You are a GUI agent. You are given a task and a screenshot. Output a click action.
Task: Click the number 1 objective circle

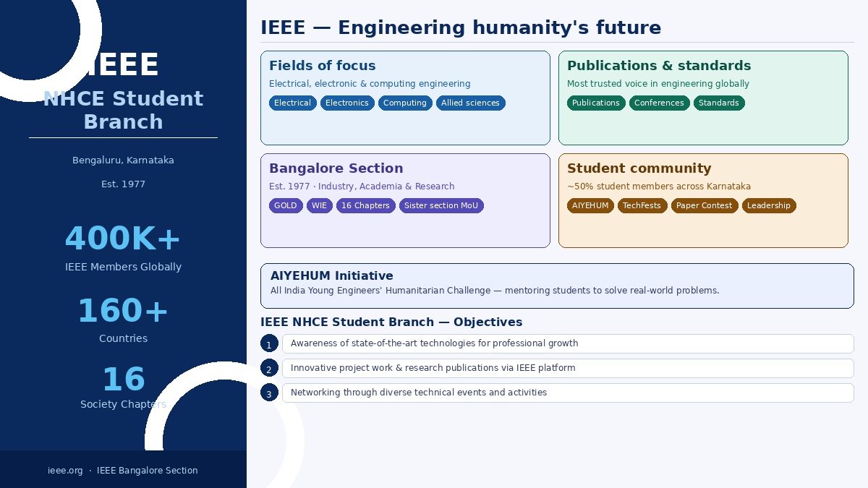point(269,343)
